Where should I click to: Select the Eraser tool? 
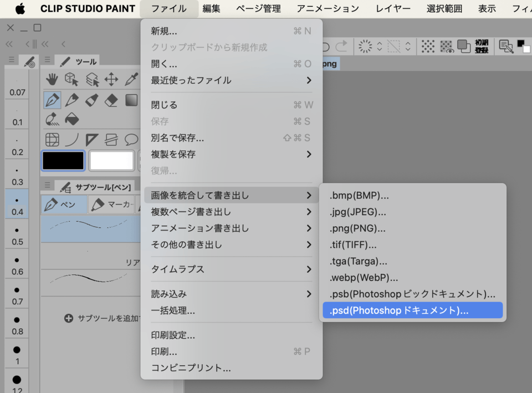click(111, 100)
